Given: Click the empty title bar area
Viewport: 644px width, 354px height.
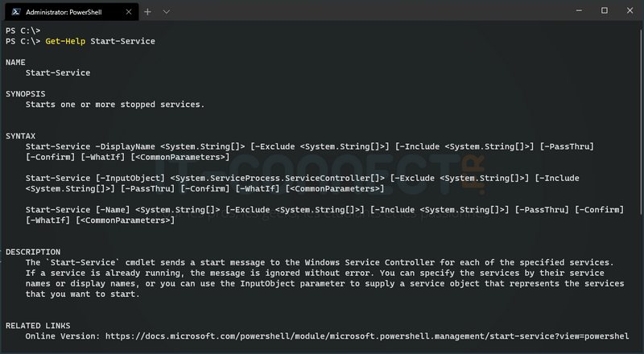Looking at the screenshot, I should [x=362, y=11].
